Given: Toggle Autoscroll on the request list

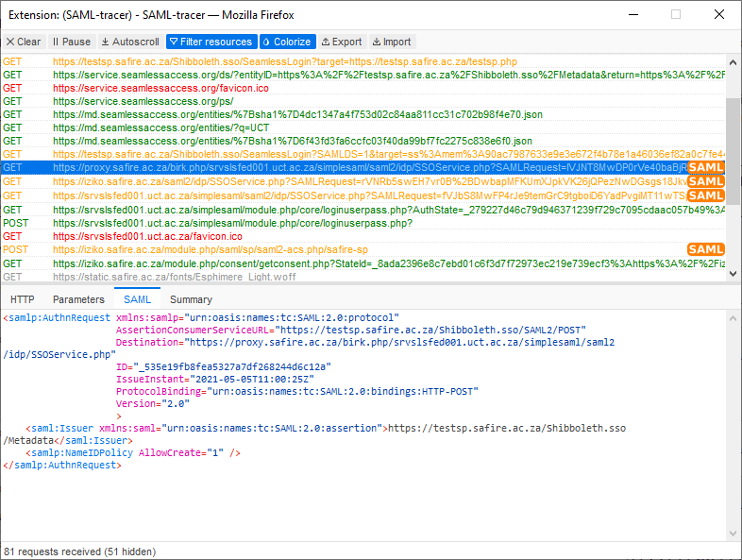Looking at the screenshot, I should tap(130, 42).
